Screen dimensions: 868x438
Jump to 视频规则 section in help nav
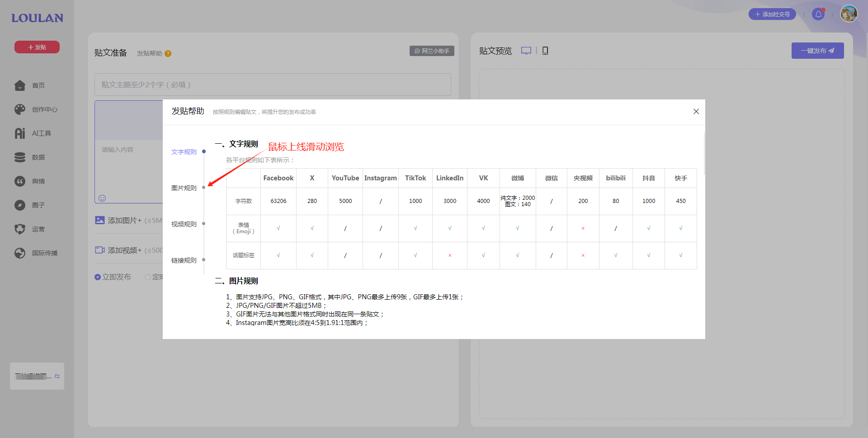(x=184, y=224)
